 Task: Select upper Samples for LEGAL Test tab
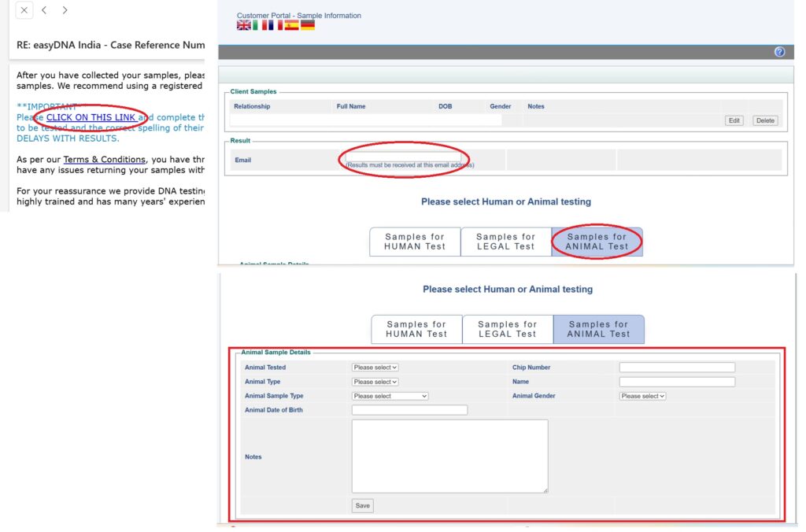pyautogui.click(x=506, y=242)
